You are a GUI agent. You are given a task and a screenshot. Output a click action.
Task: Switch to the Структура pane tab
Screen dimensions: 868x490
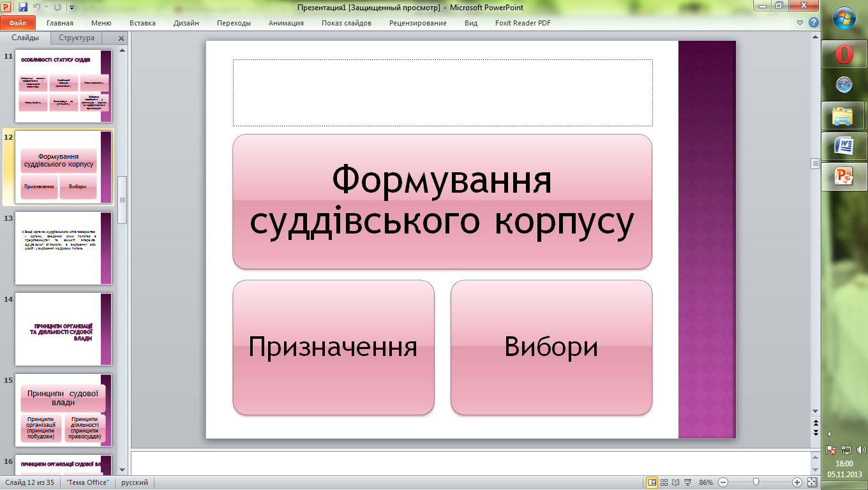point(77,38)
